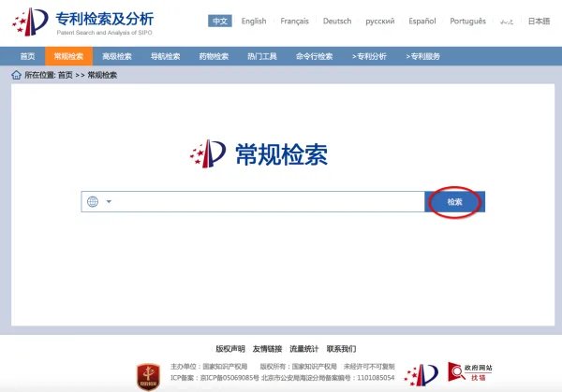Click the 京ICP备05069085号 record text
The width and height of the screenshot is (562, 392).
[x=229, y=378]
